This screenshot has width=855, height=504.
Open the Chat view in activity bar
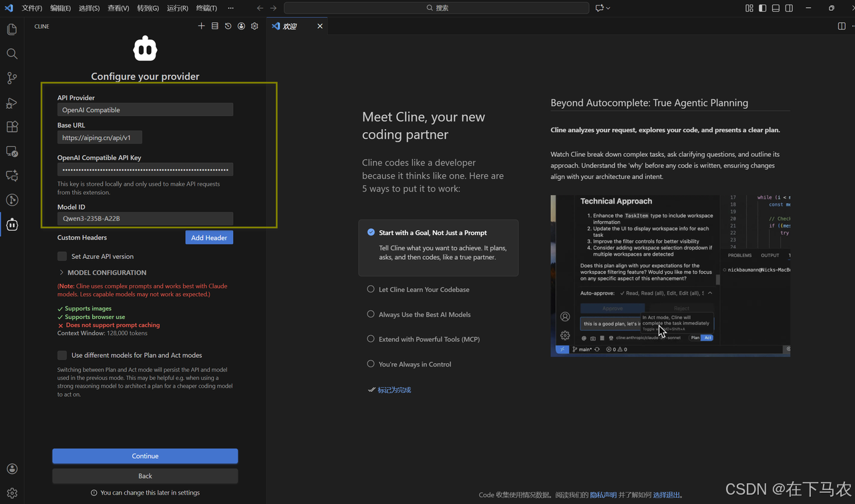coord(12,176)
